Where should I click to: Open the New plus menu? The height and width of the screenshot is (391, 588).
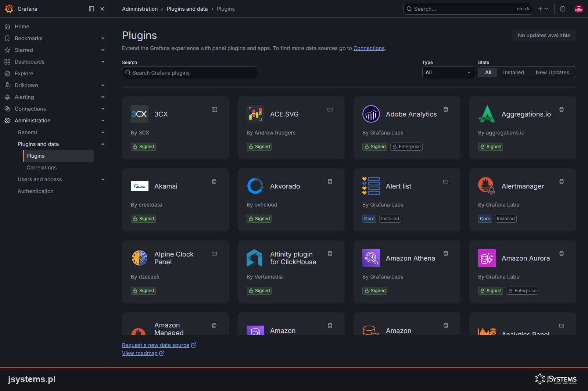(543, 9)
